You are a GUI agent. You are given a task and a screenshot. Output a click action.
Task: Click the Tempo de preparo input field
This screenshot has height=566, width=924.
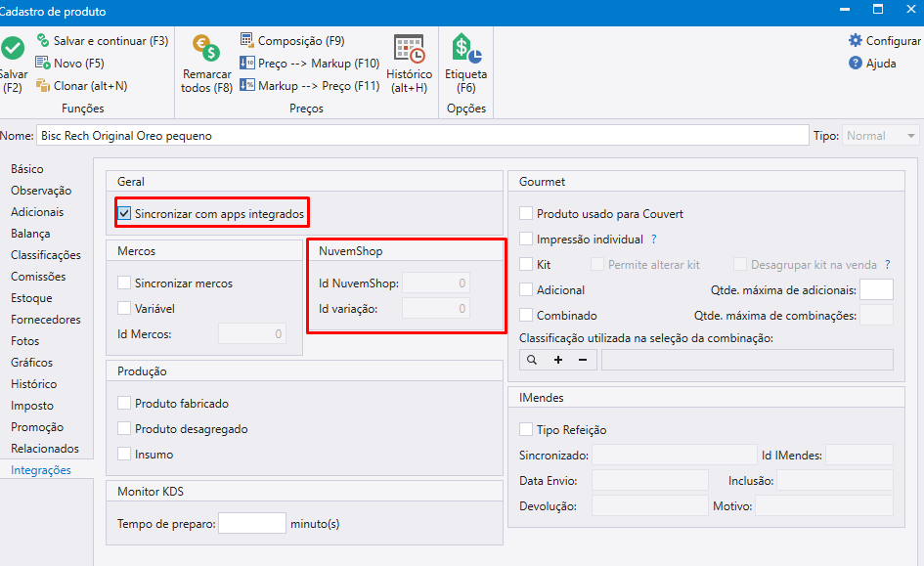pos(251,524)
